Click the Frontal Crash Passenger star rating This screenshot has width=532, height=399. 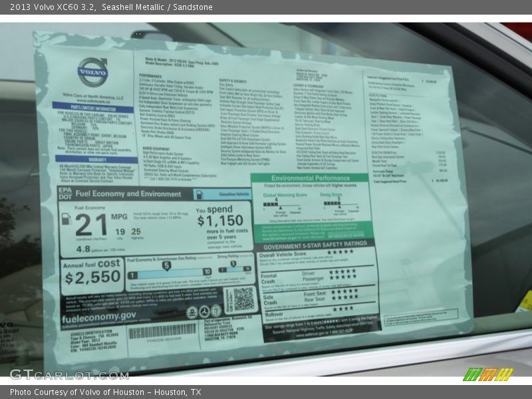tap(342, 277)
